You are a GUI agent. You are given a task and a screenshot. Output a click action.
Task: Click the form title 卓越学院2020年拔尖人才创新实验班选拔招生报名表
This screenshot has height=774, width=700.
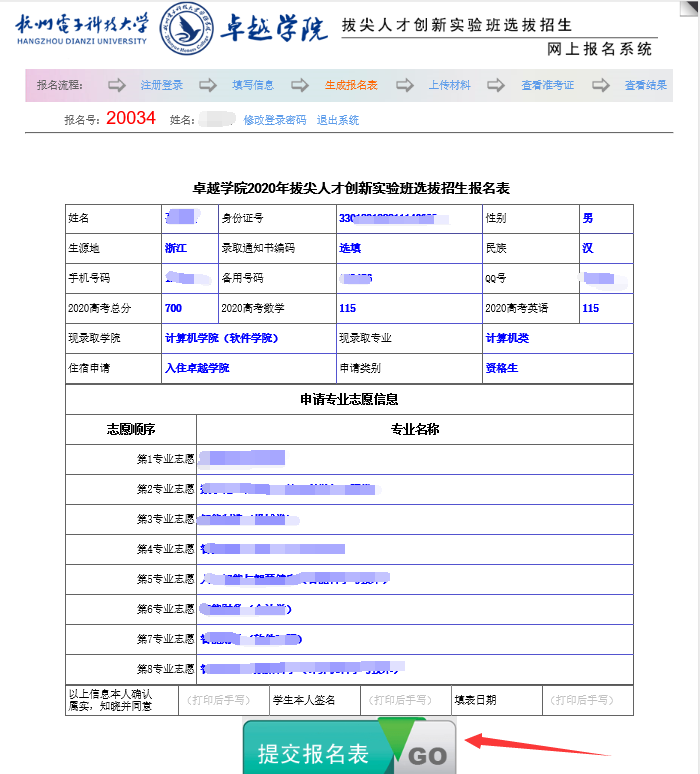point(350,188)
